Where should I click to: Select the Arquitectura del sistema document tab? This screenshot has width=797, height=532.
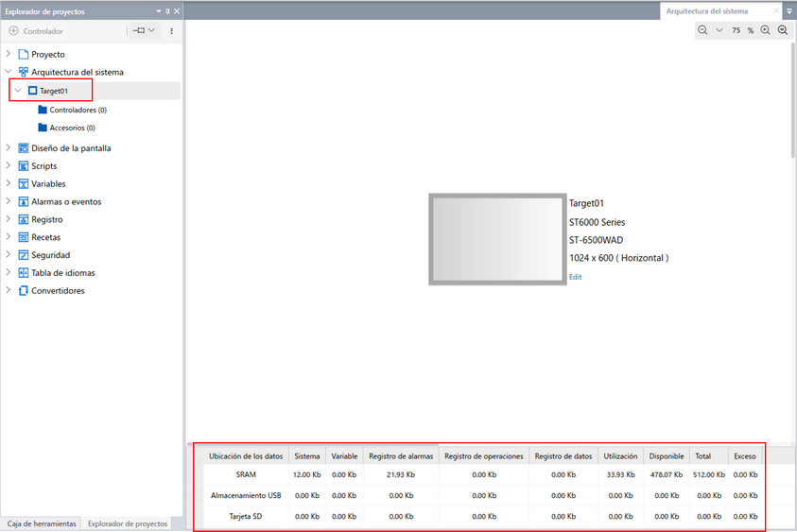[706, 11]
